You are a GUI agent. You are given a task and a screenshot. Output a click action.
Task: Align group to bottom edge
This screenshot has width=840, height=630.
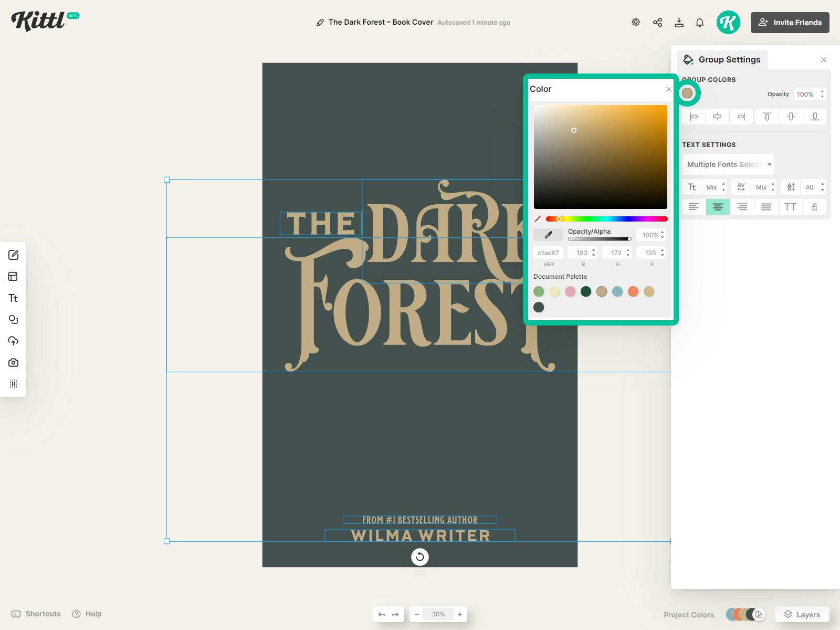(x=814, y=117)
